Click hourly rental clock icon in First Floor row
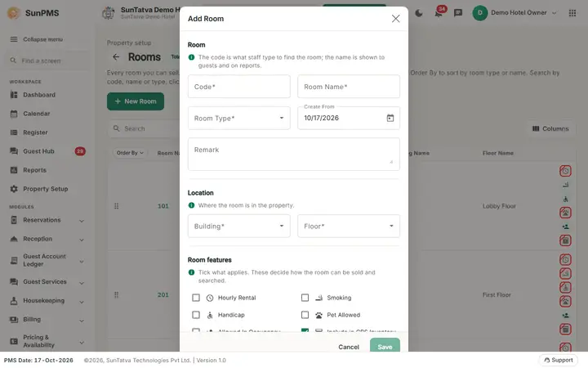The height and width of the screenshot is (368, 588). click(x=565, y=260)
